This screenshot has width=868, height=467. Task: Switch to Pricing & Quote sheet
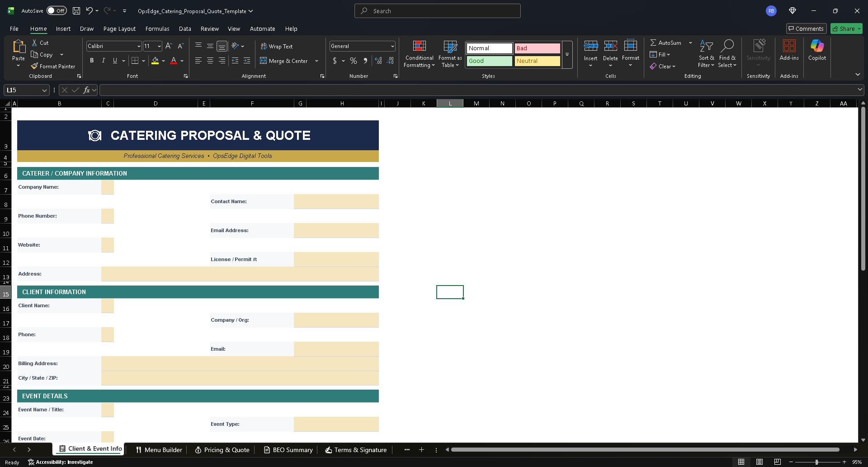(x=222, y=450)
